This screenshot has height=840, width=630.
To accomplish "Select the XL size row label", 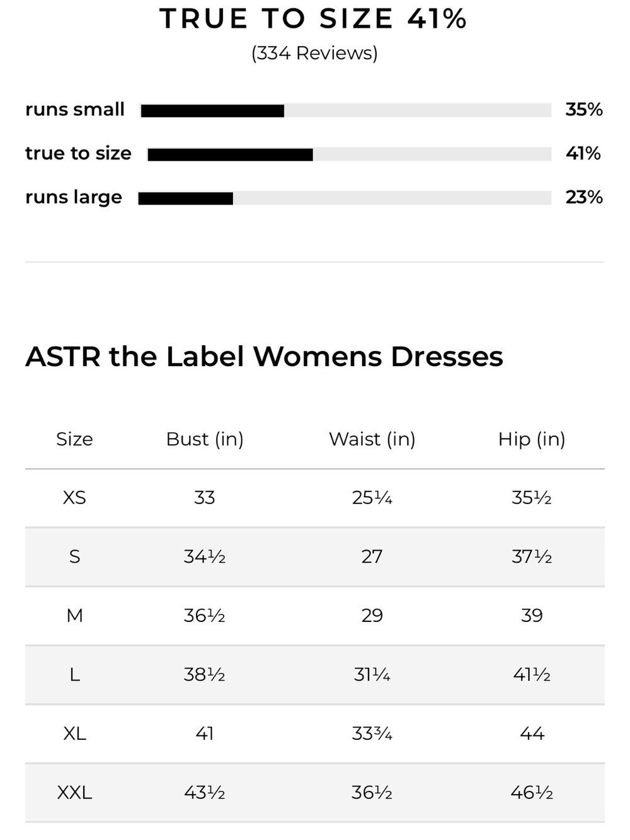I will pos(74,734).
